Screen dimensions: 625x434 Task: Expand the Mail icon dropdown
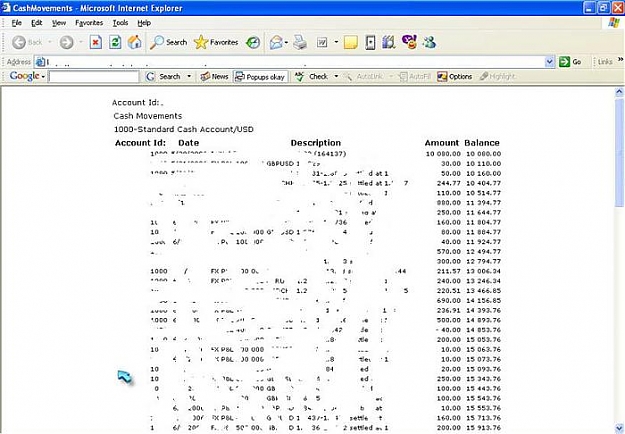point(286,42)
